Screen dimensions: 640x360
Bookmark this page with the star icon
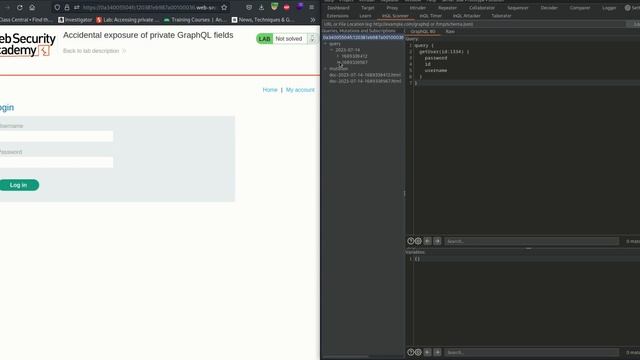pyautogui.click(x=224, y=7)
